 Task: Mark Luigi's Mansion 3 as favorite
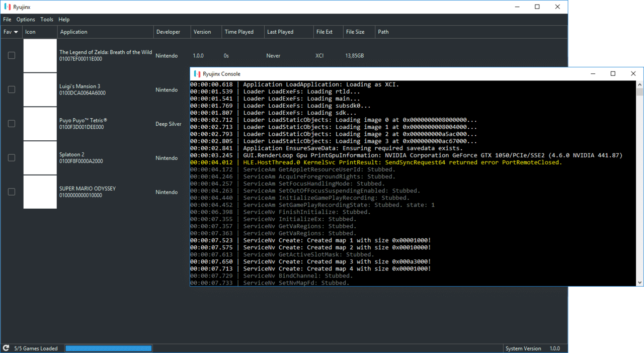click(12, 90)
